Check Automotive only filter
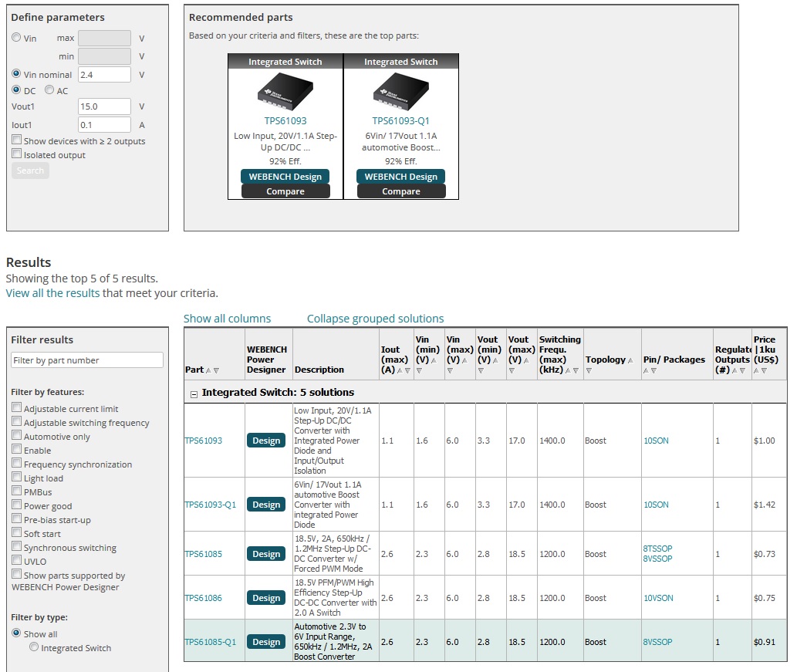Image resolution: width=797 pixels, height=672 pixels. (17, 435)
